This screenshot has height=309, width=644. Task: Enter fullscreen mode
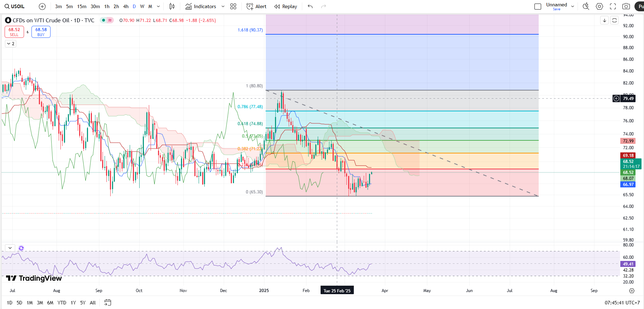[x=613, y=6]
